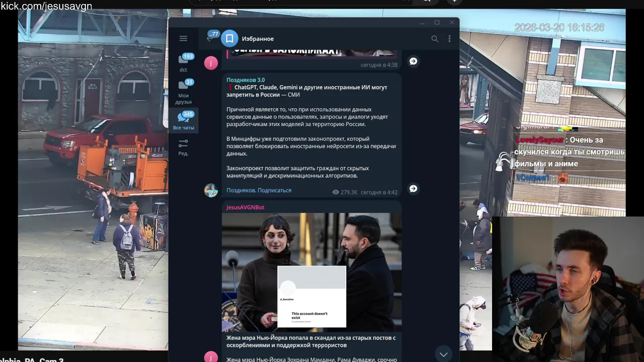Close the Telegram window
644x362 pixels.
point(452,23)
